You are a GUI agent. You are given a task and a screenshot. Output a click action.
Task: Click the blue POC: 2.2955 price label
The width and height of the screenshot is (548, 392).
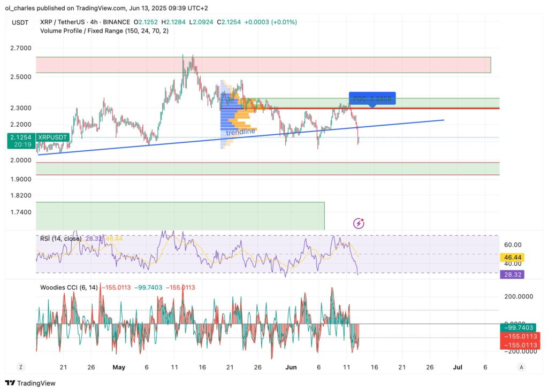tap(372, 98)
